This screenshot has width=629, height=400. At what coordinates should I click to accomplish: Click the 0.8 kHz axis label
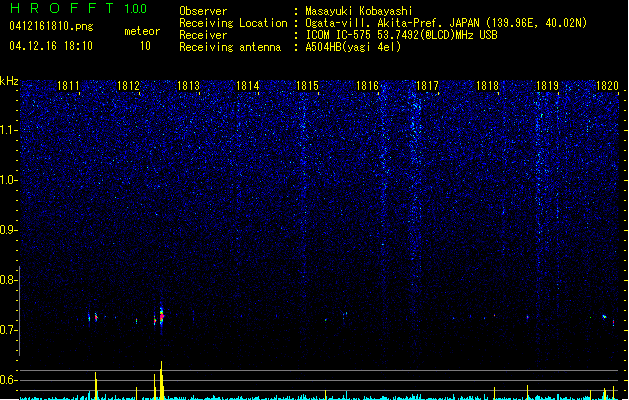click(x=8, y=280)
